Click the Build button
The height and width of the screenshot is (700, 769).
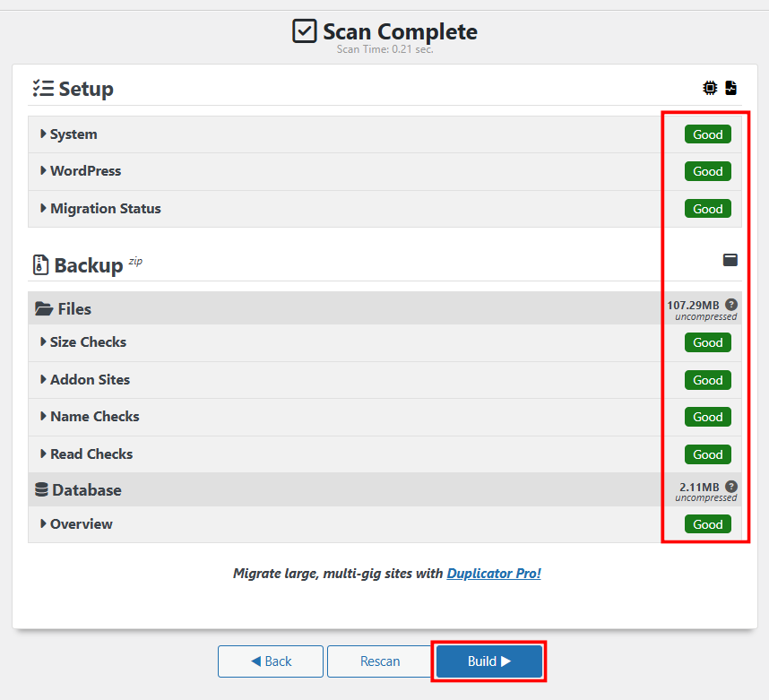(489, 661)
